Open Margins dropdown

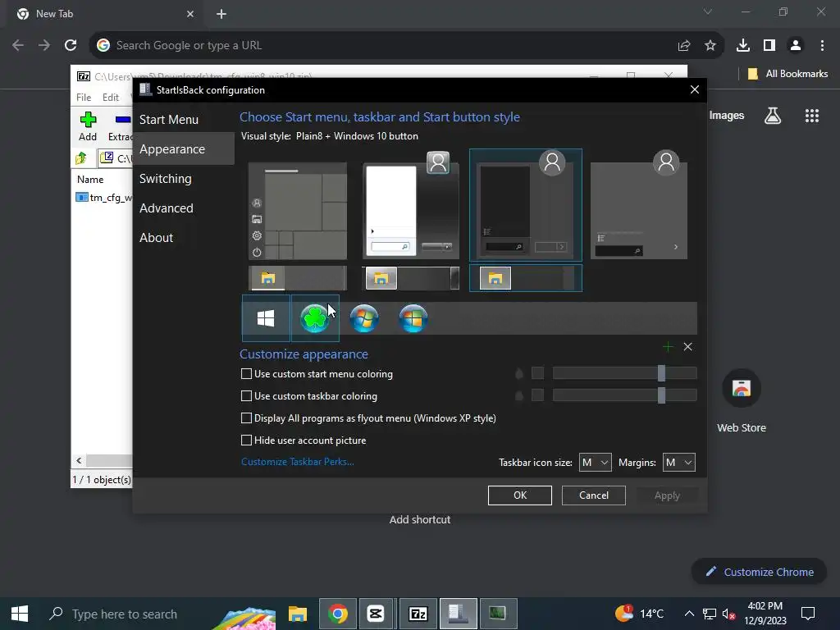(678, 463)
